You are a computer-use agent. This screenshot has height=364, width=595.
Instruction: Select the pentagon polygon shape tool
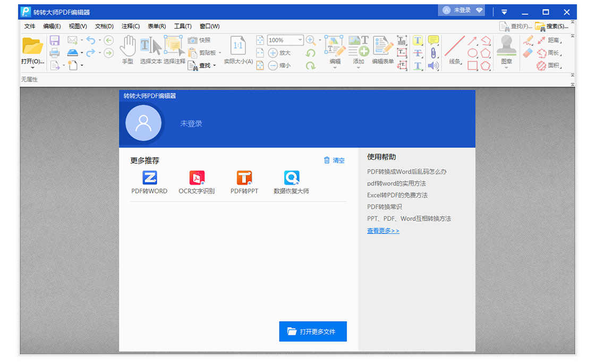486,53
